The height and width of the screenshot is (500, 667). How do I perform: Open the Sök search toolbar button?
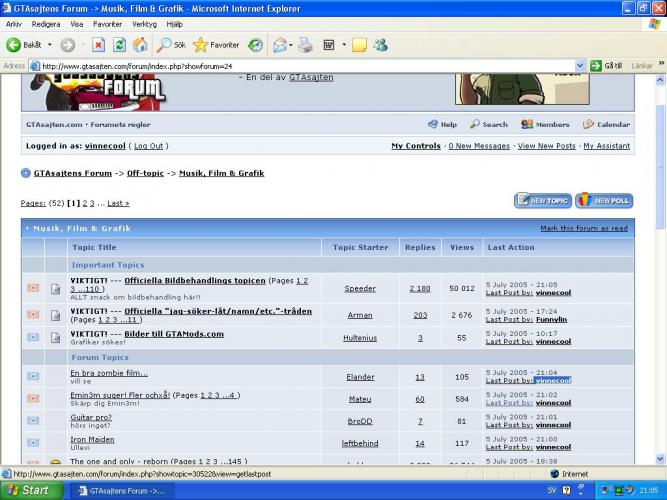(171, 45)
